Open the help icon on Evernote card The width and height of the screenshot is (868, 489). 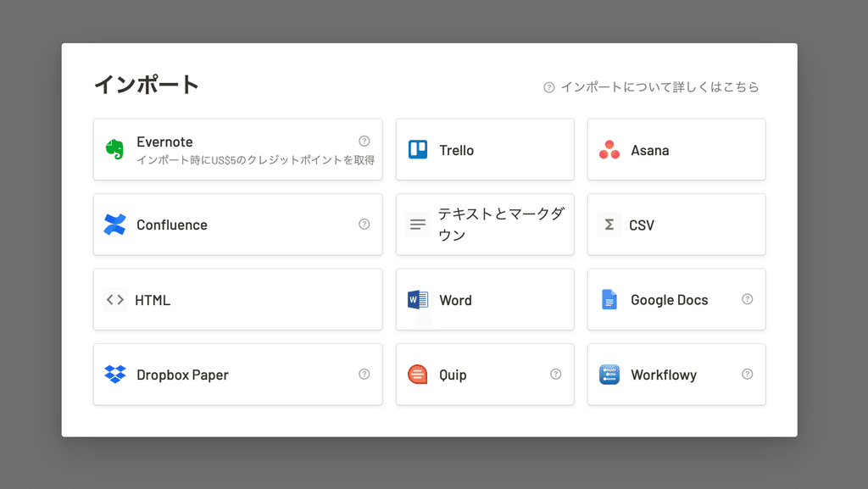[364, 141]
